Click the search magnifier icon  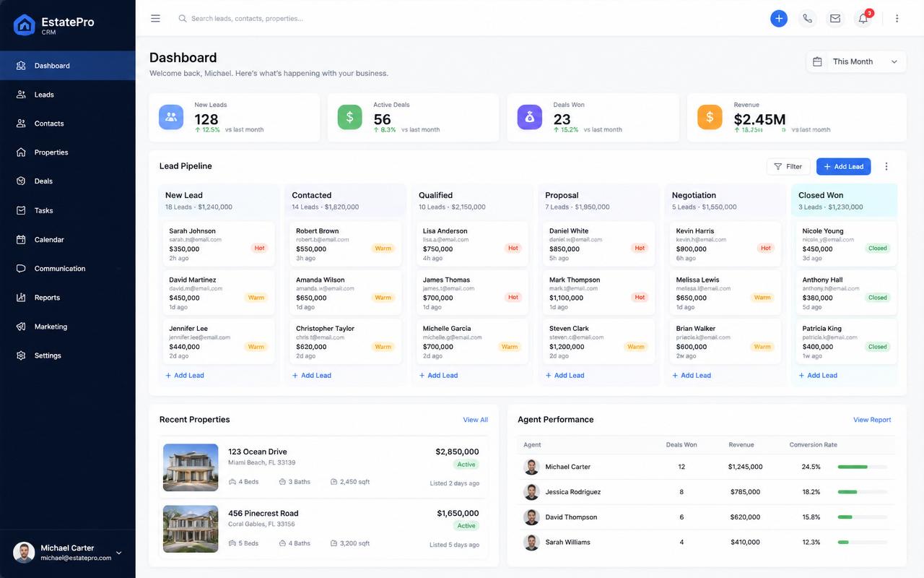[183, 19]
